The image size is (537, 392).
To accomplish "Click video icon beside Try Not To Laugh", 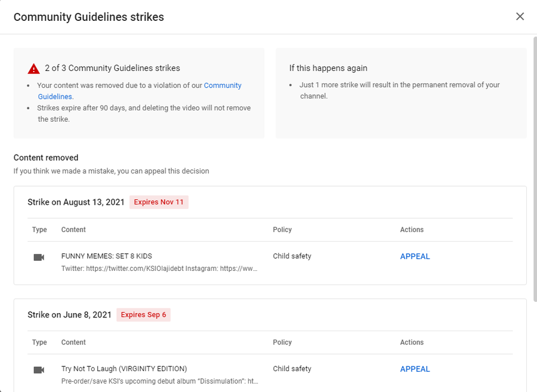I will 39,370.
